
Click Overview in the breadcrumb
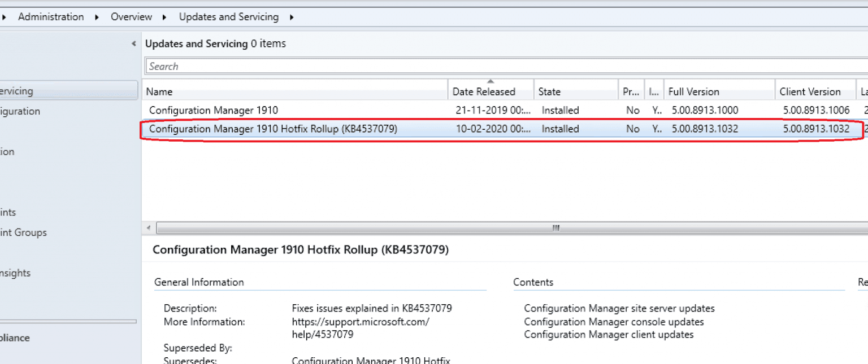tap(131, 17)
